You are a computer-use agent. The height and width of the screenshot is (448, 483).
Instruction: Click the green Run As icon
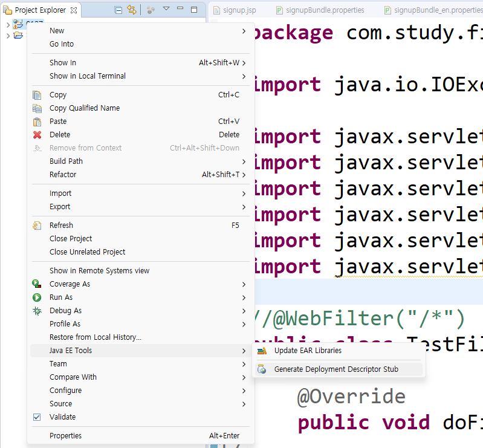point(37,297)
